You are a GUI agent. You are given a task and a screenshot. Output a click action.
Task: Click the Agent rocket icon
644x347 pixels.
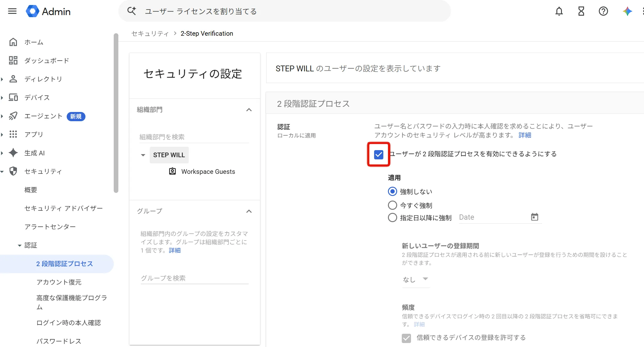tap(13, 116)
